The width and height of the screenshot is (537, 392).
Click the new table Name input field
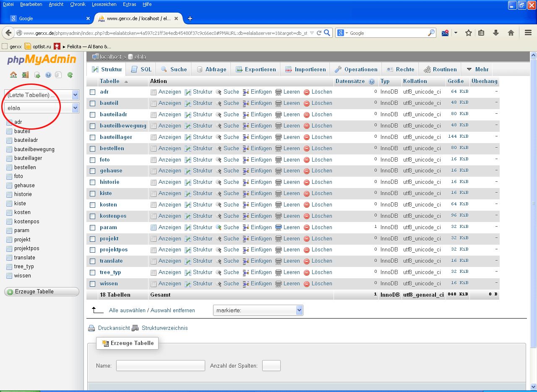(x=161, y=366)
